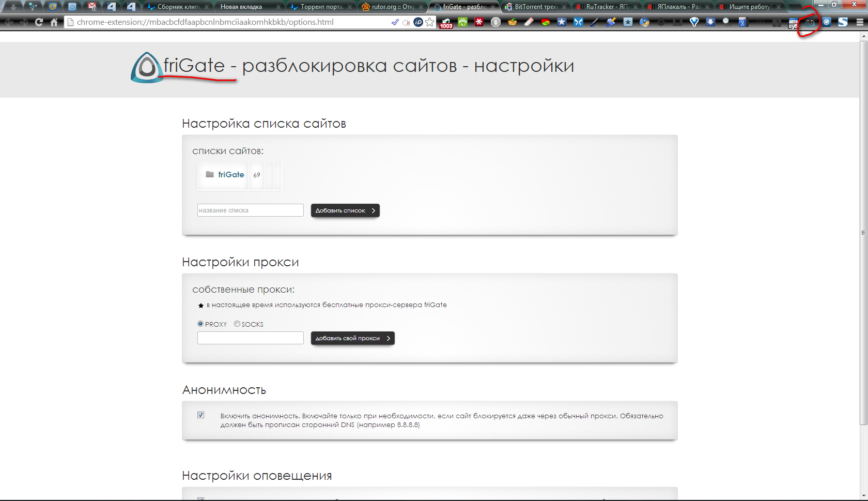Click the 'Настройки оповещения' heading

(257, 476)
